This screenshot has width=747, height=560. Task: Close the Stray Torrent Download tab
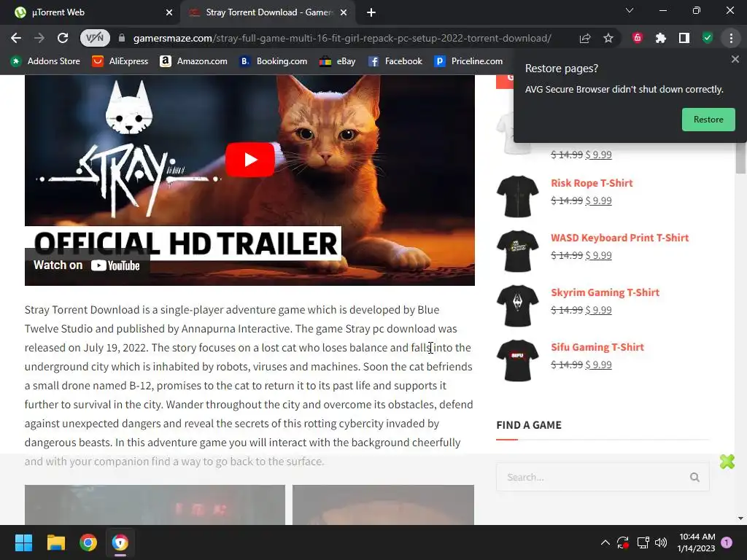pyautogui.click(x=344, y=12)
